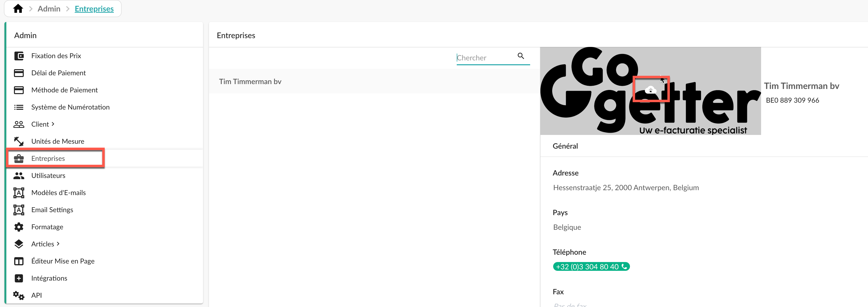Open Fixation des Prix menu entry
This screenshot has height=307, width=868.
click(56, 56)
